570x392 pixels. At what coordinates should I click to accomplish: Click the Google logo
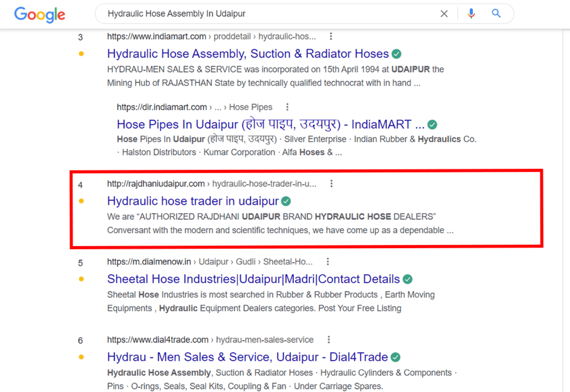(x=40, y=15)
